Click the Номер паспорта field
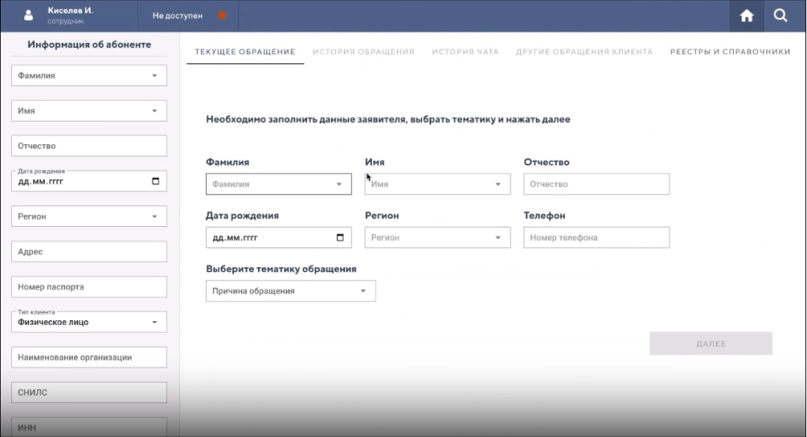807x437 pixels. [89, 287]
